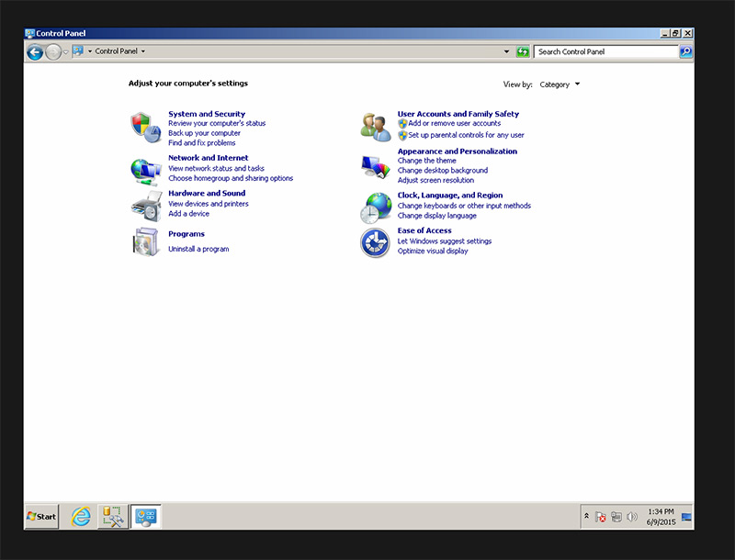The height and width of the screenshot is (560, 735).
Task: Click the Control Panel icon in address bar
Action: 78,50
